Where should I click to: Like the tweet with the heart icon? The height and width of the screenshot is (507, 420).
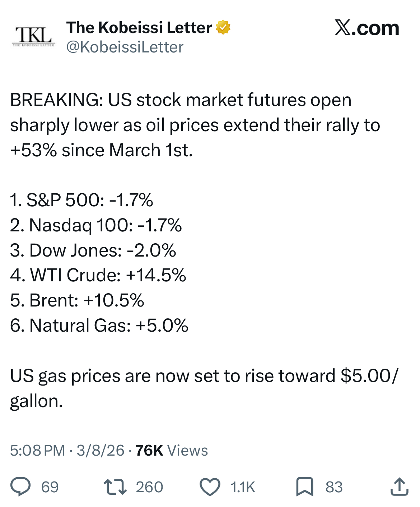point(210,487)
